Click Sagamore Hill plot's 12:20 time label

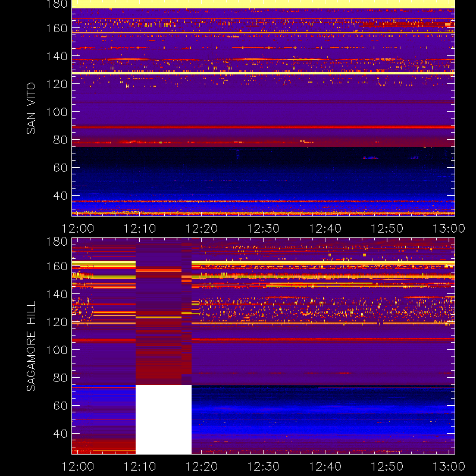pos(202,466)
